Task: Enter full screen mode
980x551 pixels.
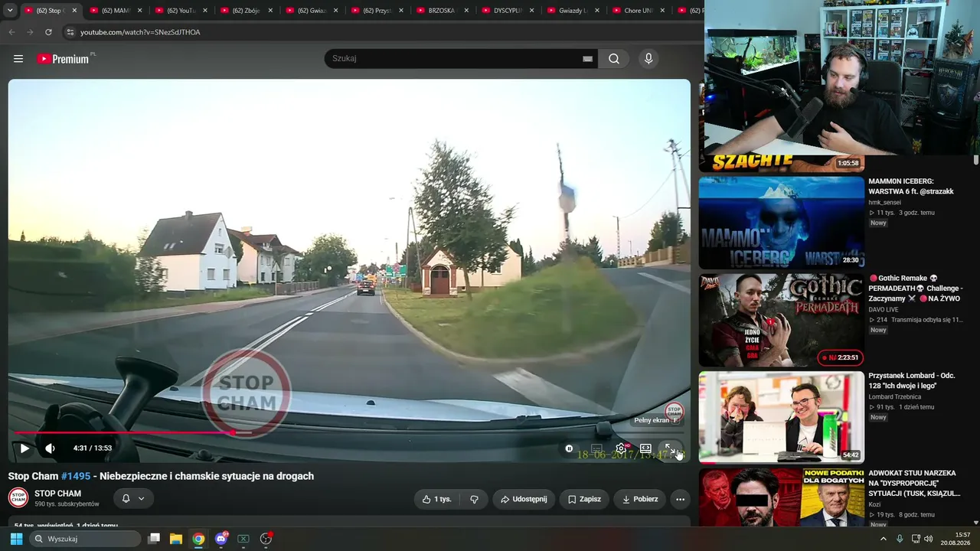Action: pos(668,448)
